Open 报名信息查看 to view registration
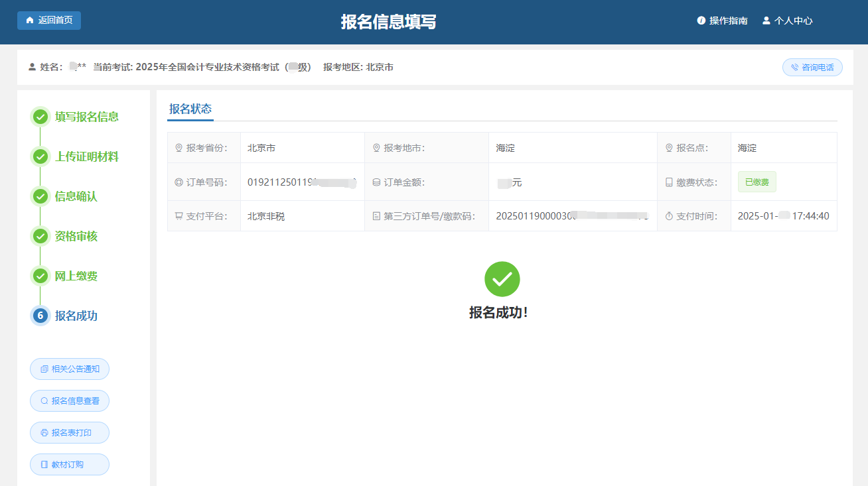The height and width of the screenshot is (486, 868). (x=70, y=400)
